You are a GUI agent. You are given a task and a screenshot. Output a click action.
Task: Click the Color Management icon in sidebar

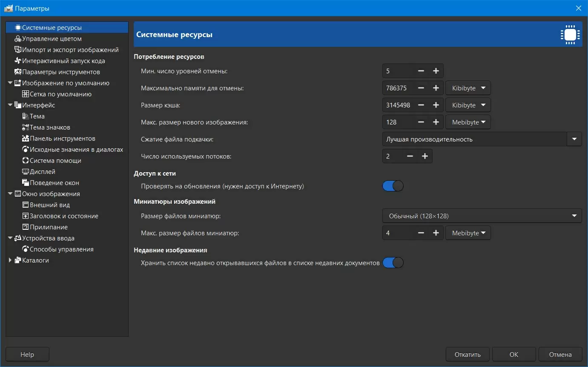pos(18,39)
